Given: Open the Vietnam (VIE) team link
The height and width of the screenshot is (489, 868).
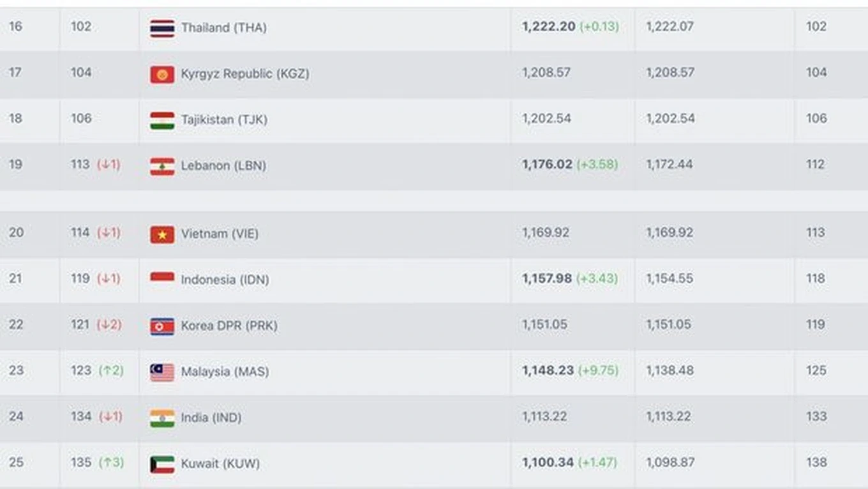Looking at the screenshot, I should click(x=220, y=234).
